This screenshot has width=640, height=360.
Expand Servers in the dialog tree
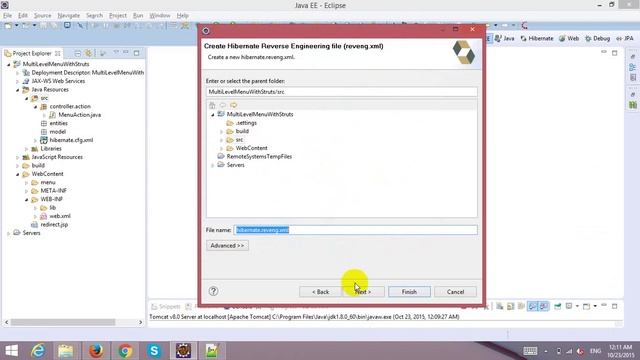coord(213,165)
